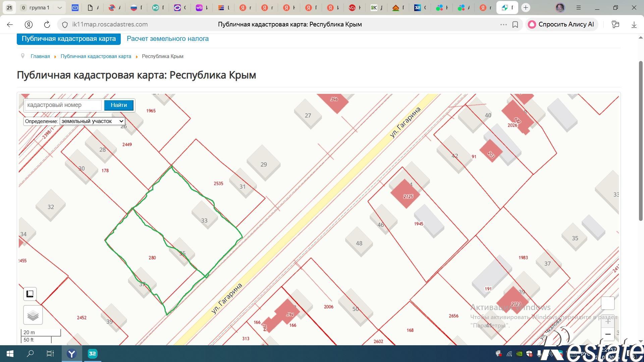Go back to previous page
Image resolution: width=644 pixels, height=362 pixels.
click(10, 24)
